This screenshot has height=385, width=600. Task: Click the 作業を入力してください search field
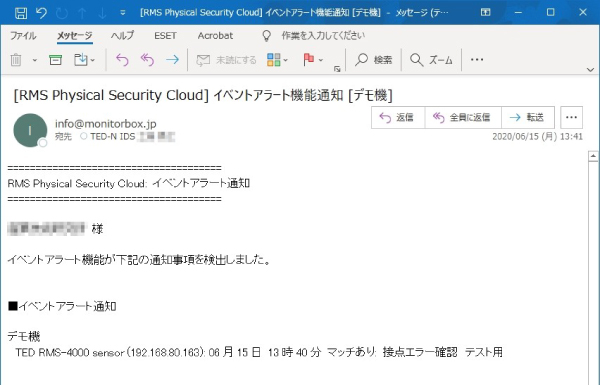click(x=323, y=36)
